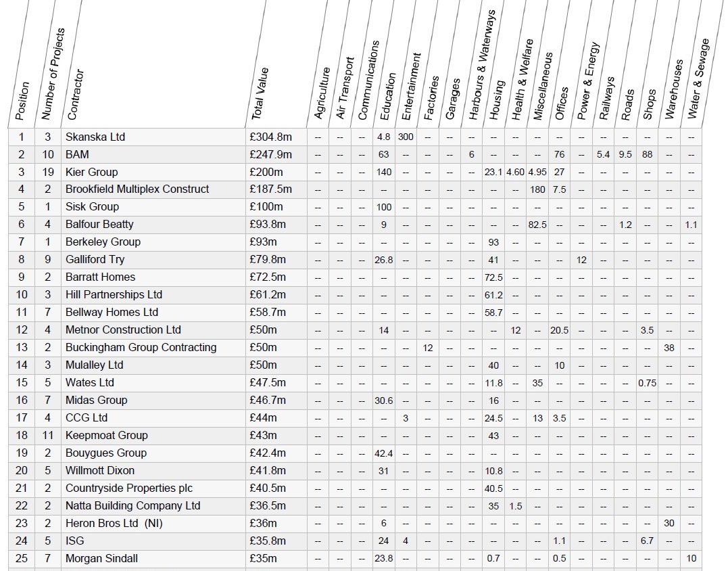
Task: Click the 4.60 Health & Welfare value
Action: click(515, 173)
